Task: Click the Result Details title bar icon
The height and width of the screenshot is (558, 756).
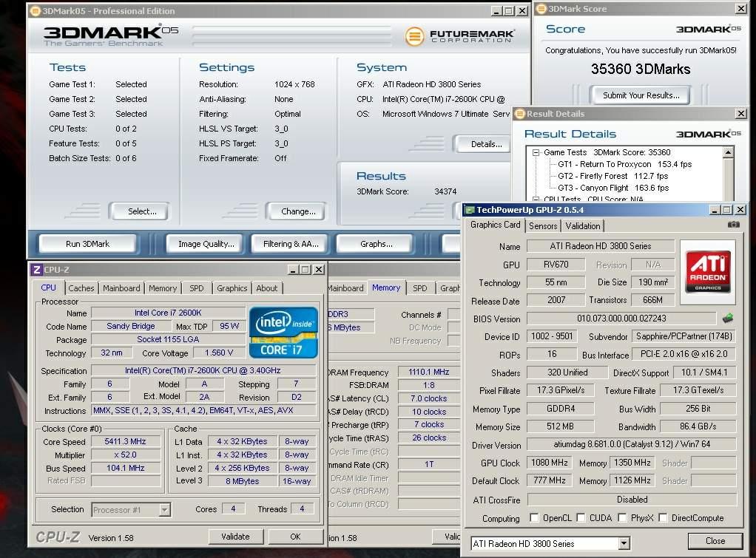Action: pos(520,114)
